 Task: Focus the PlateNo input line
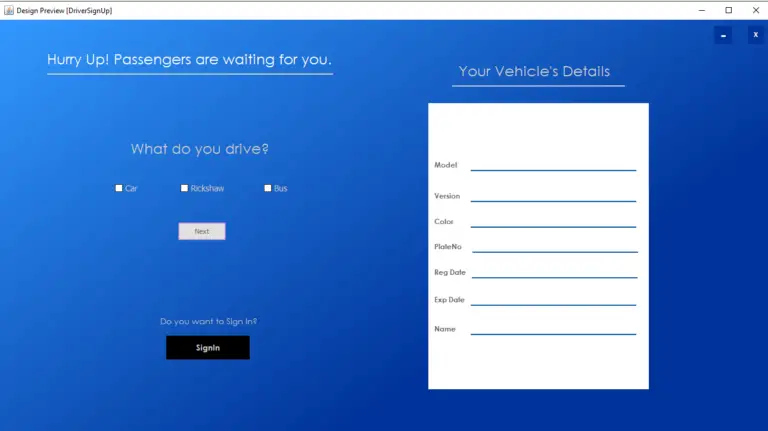[555, 247]
